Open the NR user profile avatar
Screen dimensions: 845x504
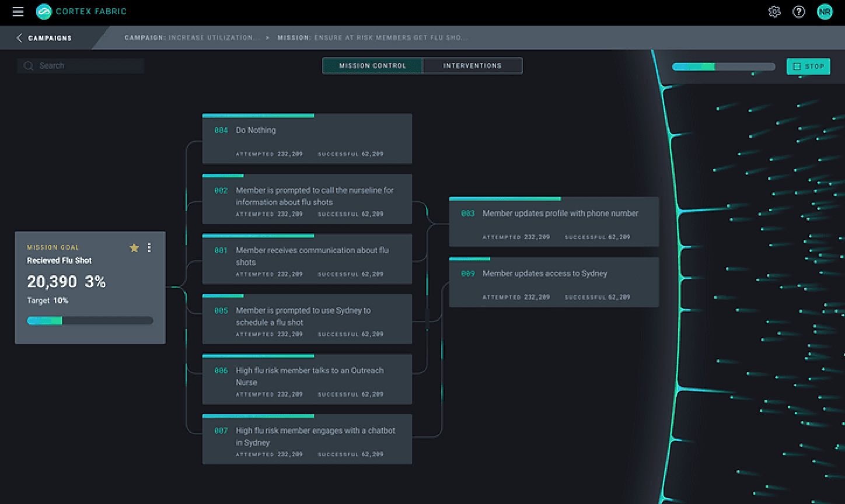click(825, 12)
